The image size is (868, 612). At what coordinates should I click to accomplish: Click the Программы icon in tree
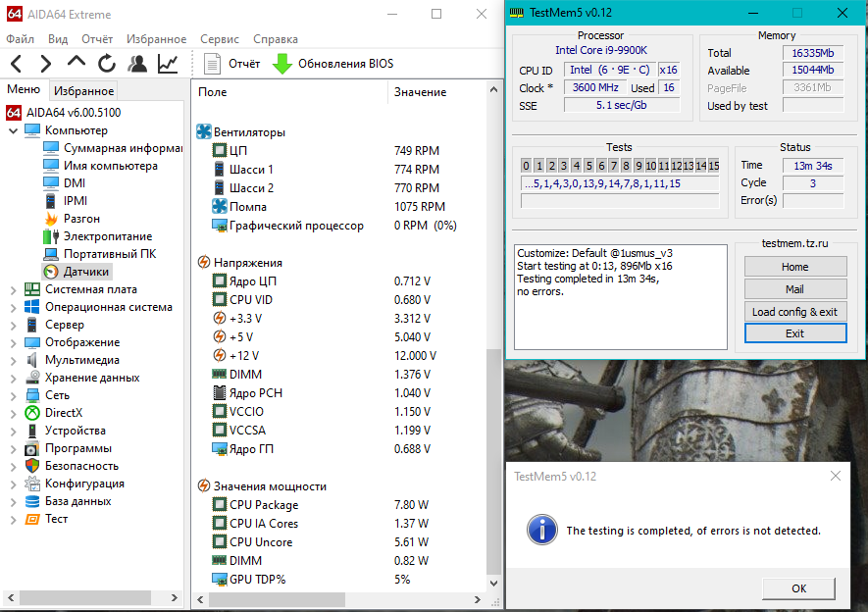pyautogui.click(x=32, y=448)
